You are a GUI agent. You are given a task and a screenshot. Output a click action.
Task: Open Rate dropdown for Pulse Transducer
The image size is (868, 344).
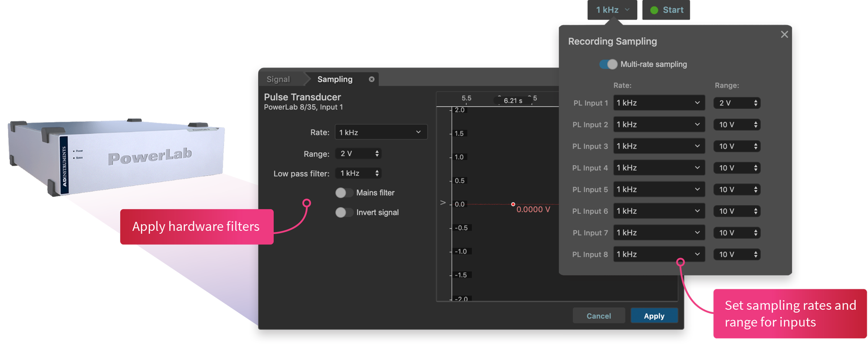pos(381,132)
